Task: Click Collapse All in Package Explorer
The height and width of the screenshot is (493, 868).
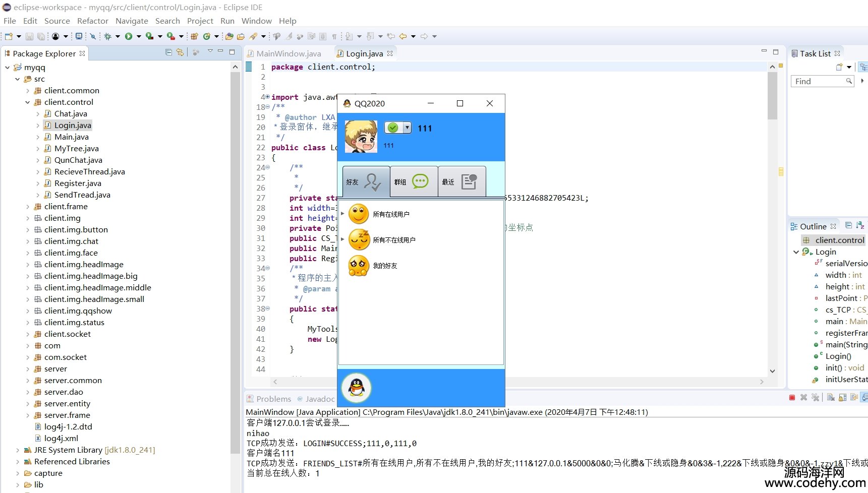Action: coord(169,52)
